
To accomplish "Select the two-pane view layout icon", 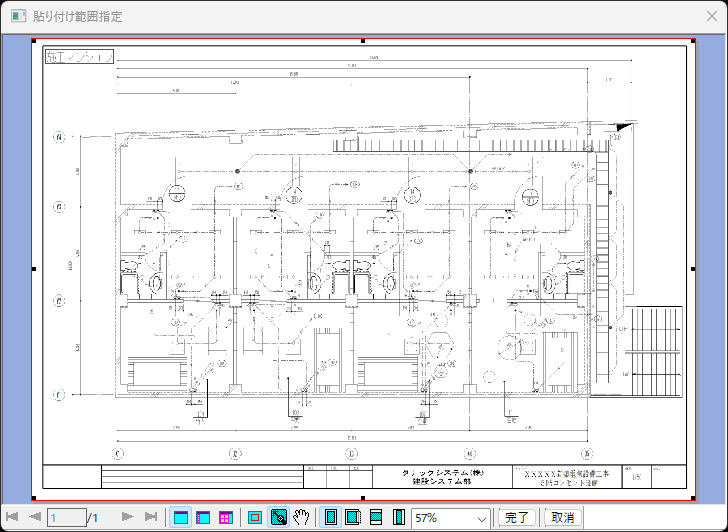I will (x=203, y=517).
